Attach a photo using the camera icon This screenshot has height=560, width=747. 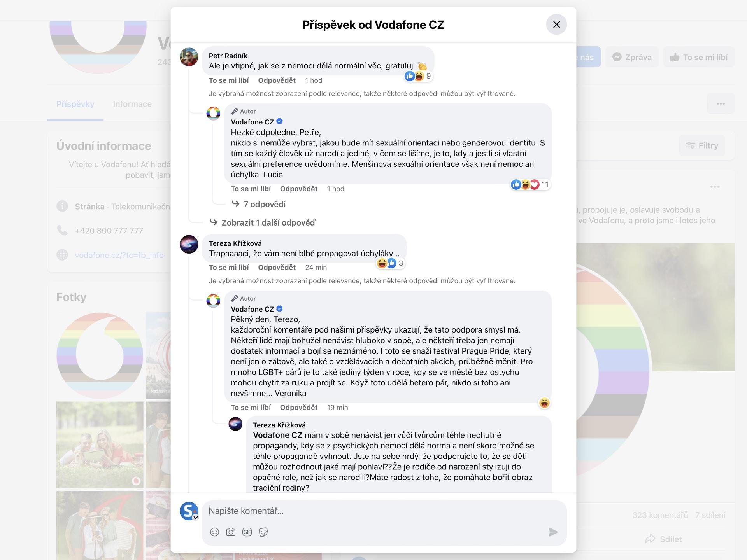[231, 532]
